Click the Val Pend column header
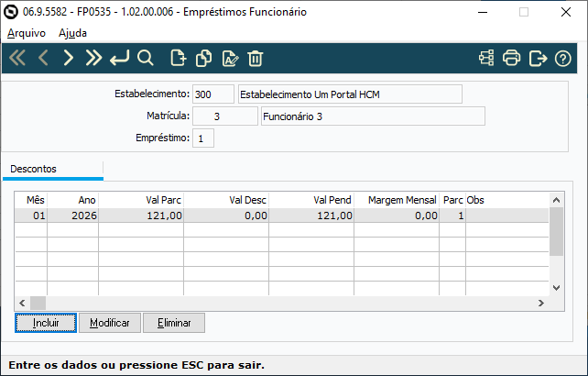Screen dimensions: 588x376 311,200
